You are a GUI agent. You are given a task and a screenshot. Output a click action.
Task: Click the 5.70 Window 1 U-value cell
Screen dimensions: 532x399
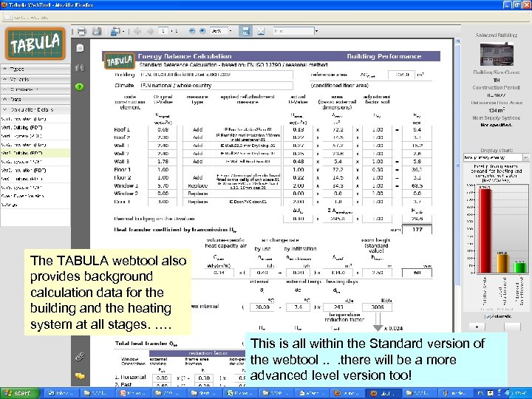click(x=163, y=185)
